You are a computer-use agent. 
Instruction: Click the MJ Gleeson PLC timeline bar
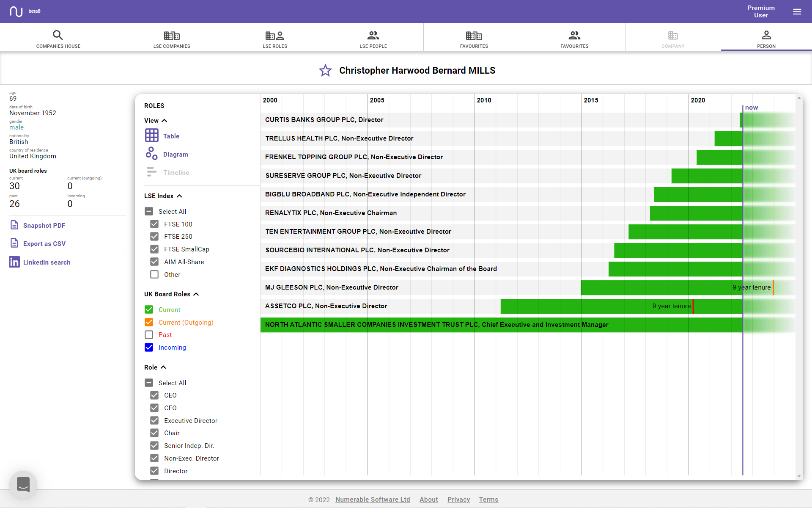click(662, 287)
